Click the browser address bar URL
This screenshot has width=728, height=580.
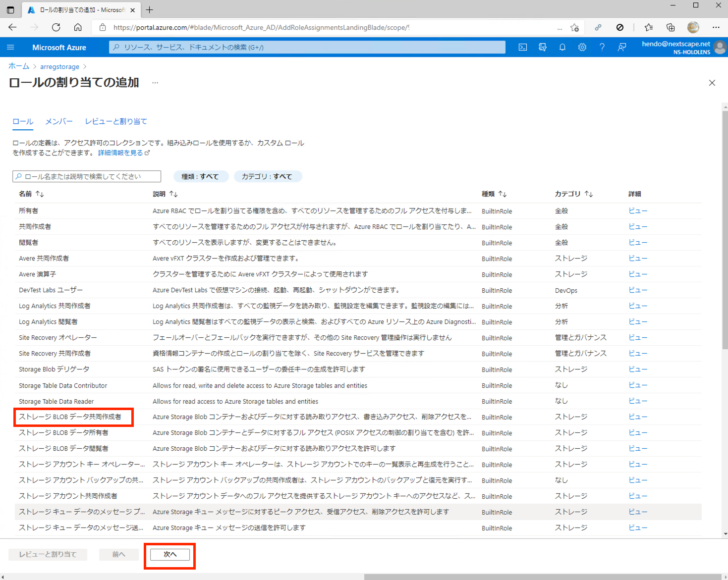[x=261, y=28]
